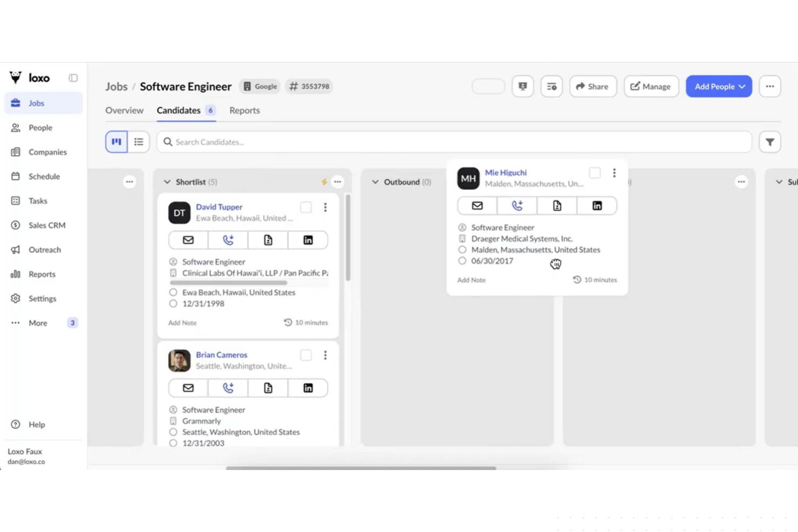Select kanban board view

[x=116, y=142]
